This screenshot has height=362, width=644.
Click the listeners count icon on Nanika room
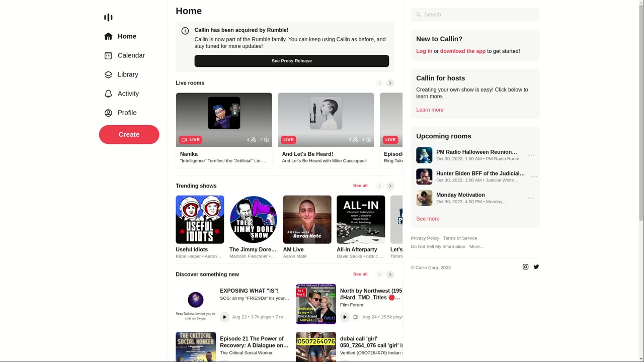point(253,140)
